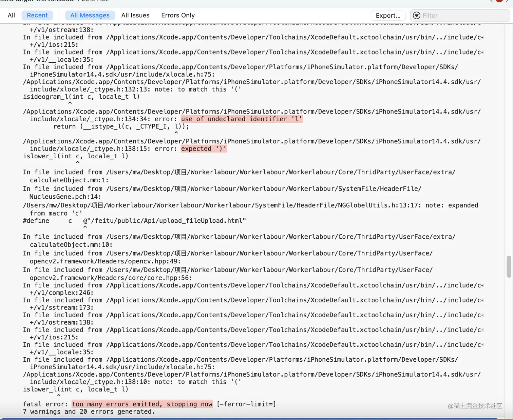Click the _ctype.h:134:34 error line
The width and height of the screenshot is (513, 420).
click(x=136, y=119)
